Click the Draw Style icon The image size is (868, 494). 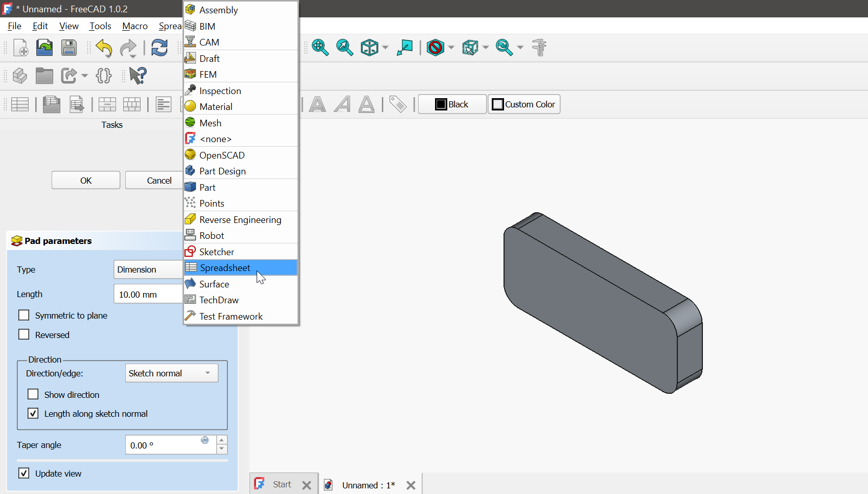point(436,48)
